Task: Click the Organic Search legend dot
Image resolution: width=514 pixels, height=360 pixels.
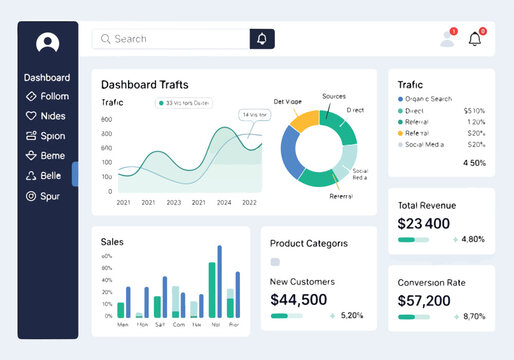Action: coord(400,99)
